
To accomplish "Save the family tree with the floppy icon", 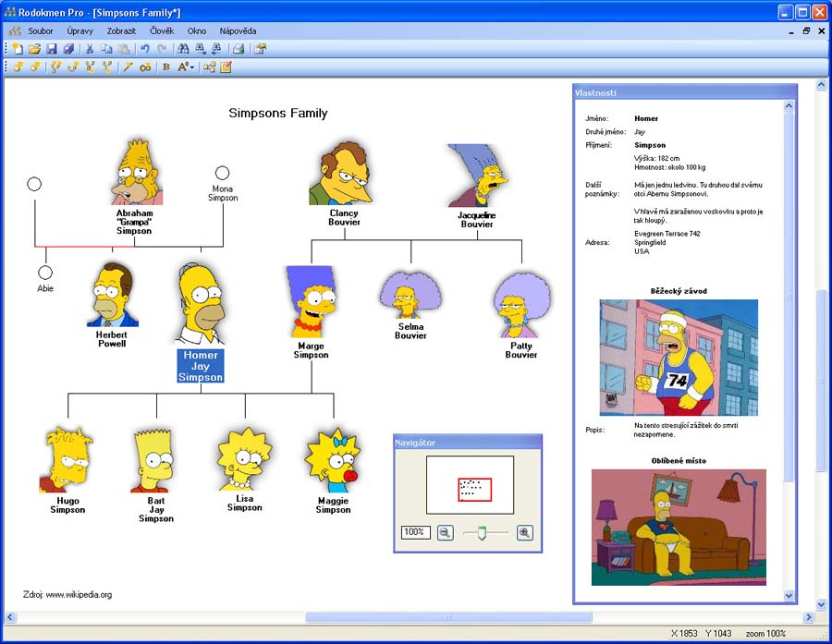I will [x=52, y=49].
